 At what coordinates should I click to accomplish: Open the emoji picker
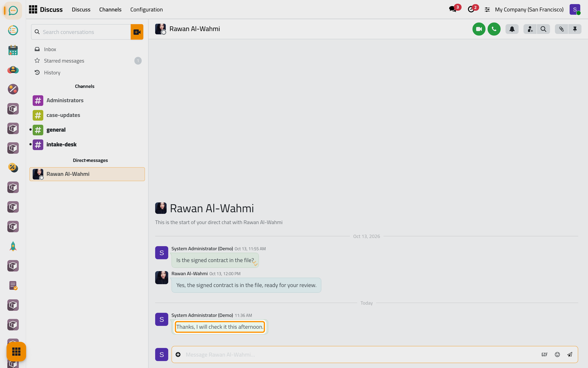557,355
